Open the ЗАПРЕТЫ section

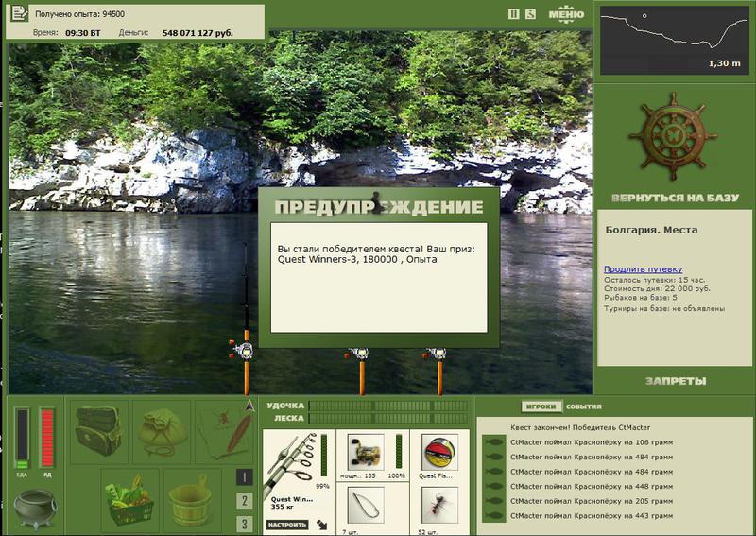[676, 381]
